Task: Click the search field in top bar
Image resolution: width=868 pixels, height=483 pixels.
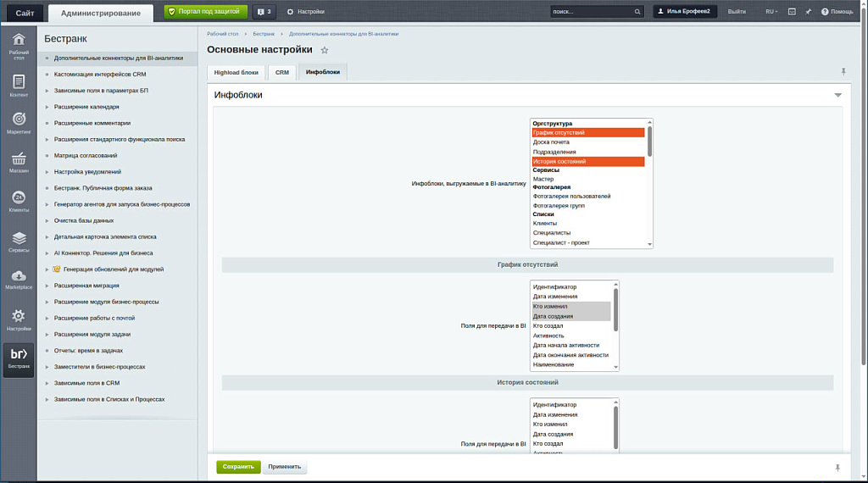Action: (x=591, y=12)
